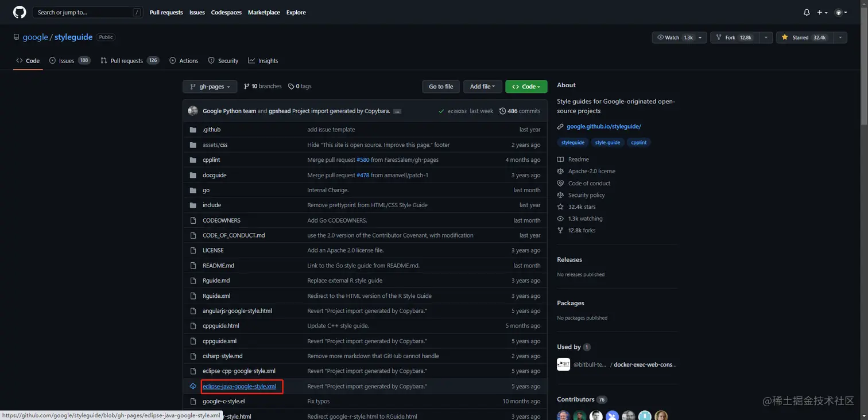The image size is (868, 420).
Task: Open the google owner link
Action: (35, 37)
